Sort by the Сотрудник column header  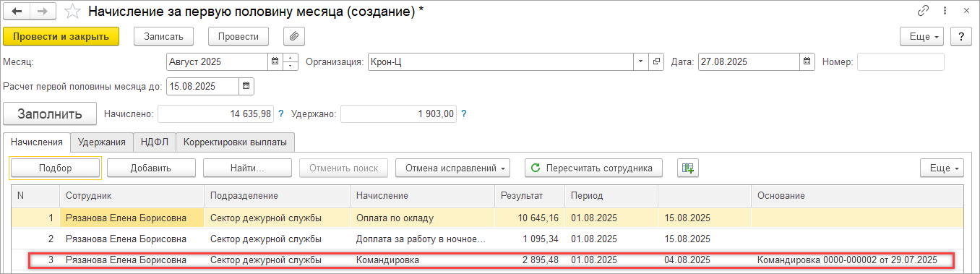click(132, 196)
